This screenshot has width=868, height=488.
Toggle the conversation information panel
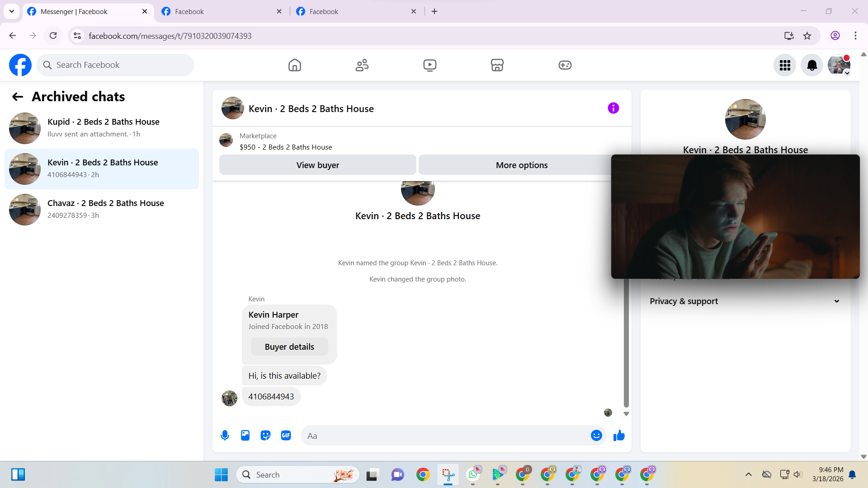coord(613,108)
